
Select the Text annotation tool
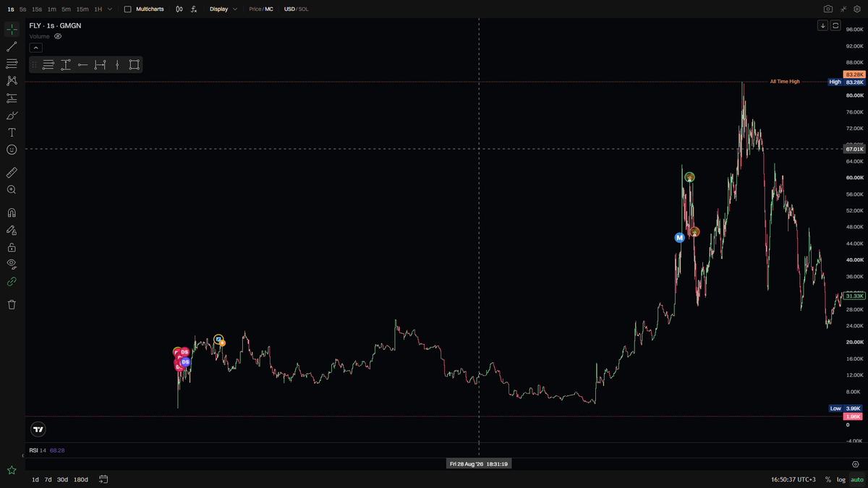coord(12,133)
